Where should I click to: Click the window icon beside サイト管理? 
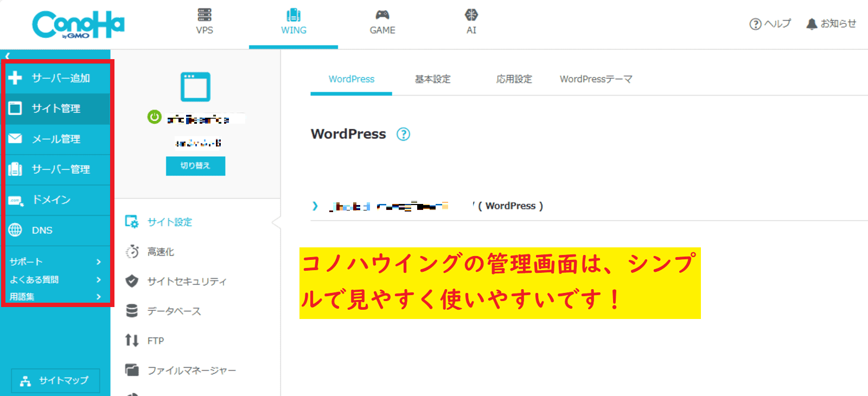pyautogui.click(x=15, y=108)
